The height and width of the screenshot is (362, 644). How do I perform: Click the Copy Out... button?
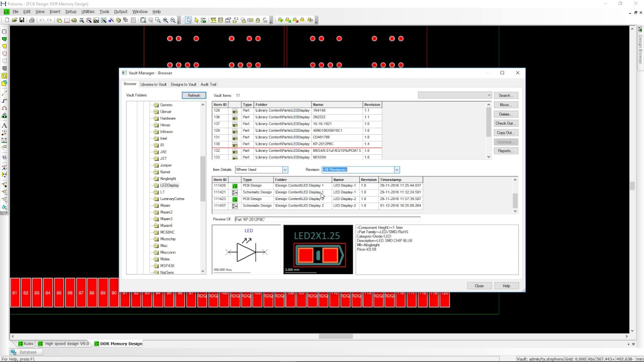pyautogui.click(x=505, y=133)
